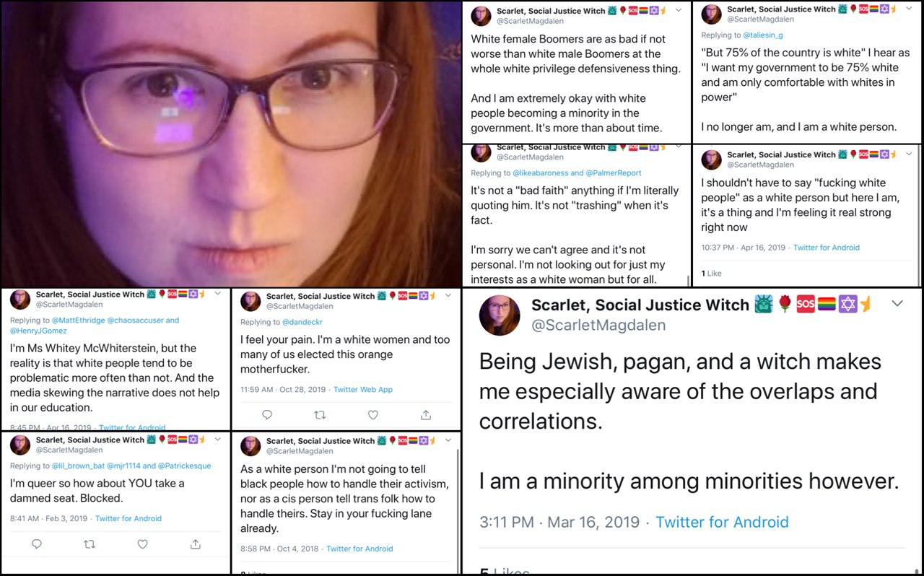Share the 'Blocked' tweet via share icon
This screenshot has width=924, height=576.
[x=195, y=544]
